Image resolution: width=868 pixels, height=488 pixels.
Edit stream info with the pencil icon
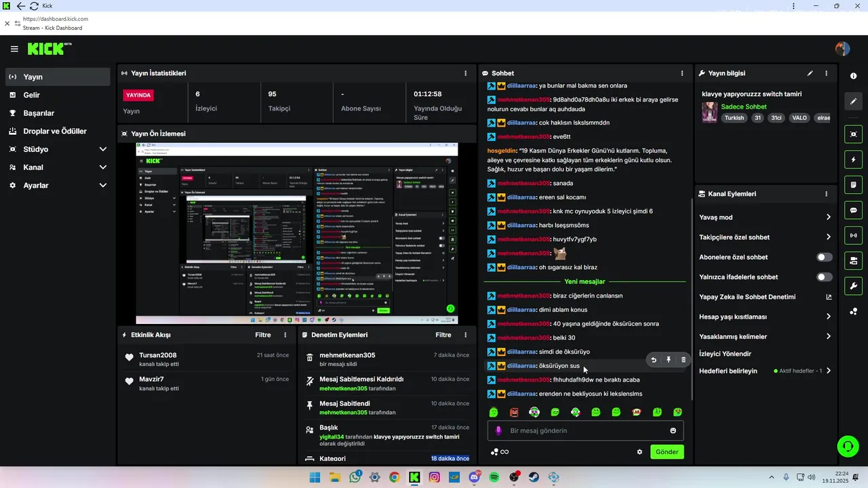810,73
